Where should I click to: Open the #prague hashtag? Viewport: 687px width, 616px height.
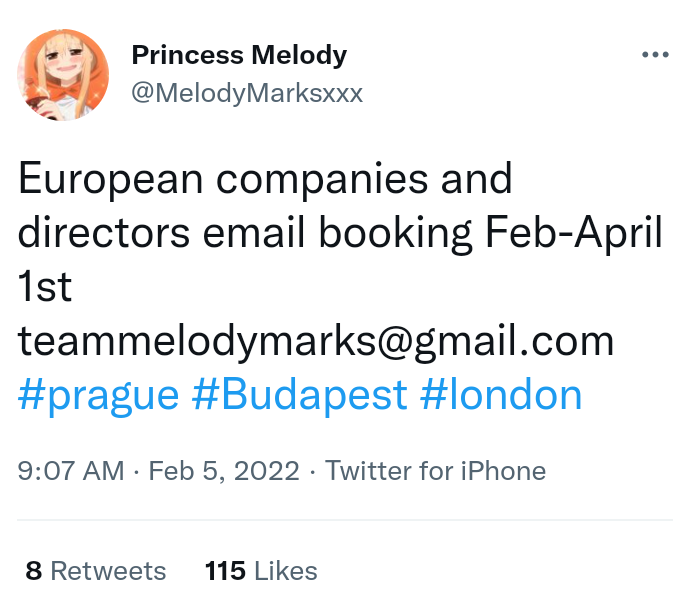click(x=99, y=395)
